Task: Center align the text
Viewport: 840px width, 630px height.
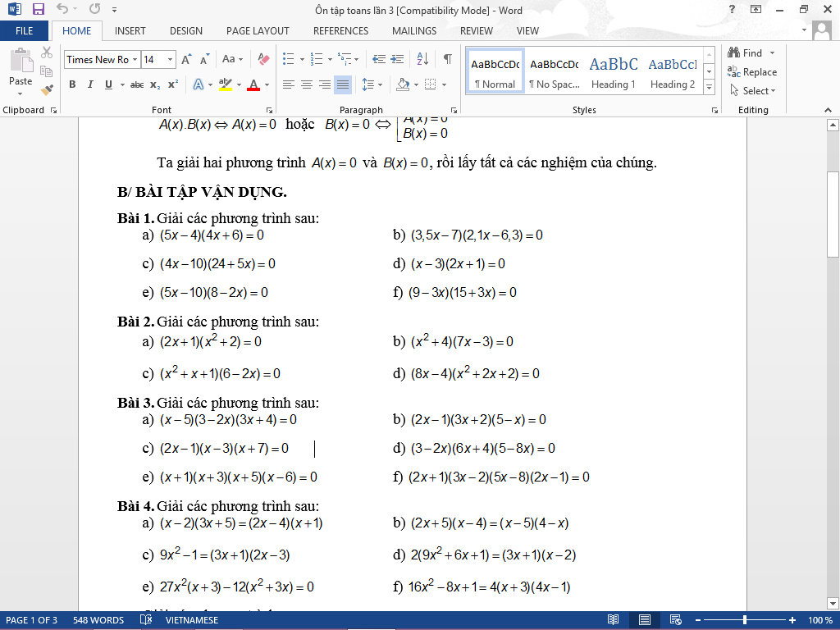Action: tap(307, 84)
